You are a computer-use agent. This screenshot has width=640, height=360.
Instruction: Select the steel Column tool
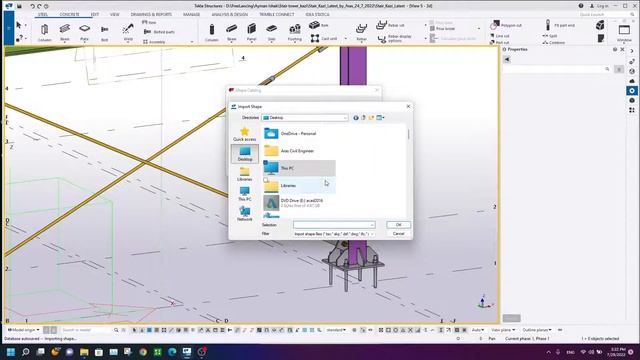click(x=44, y=32)
